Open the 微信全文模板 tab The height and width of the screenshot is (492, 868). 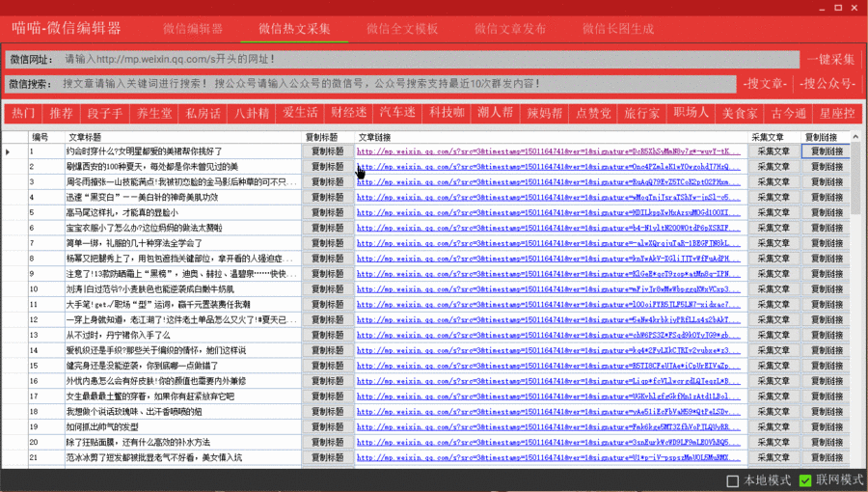[402, 29]
